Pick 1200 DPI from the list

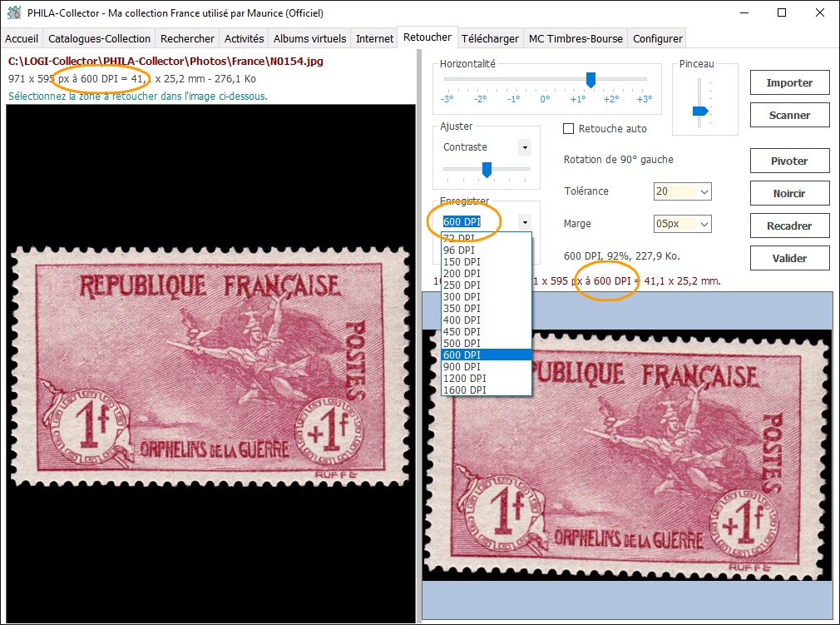tap(487, 379)
